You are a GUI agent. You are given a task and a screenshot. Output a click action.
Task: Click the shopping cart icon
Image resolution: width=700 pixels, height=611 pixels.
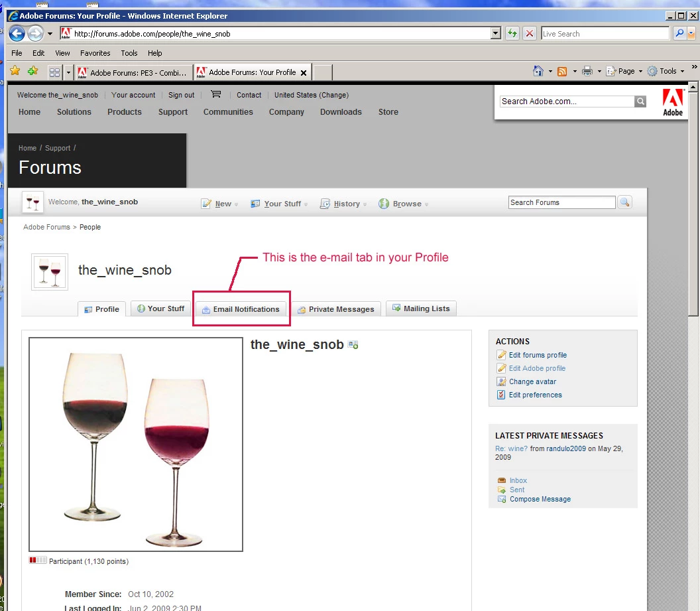216,94
